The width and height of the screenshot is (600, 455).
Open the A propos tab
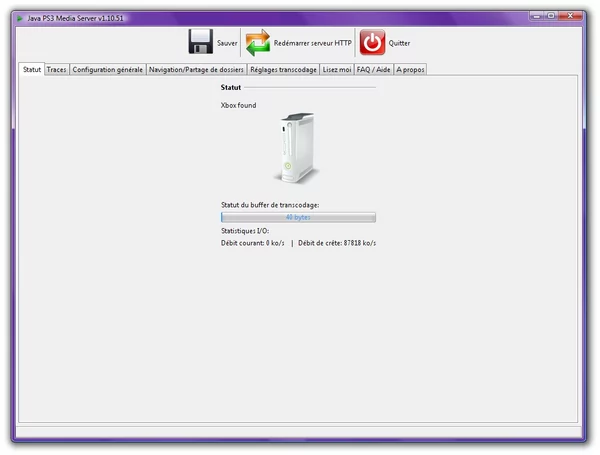pyautogui.click(x=410, y=70)
